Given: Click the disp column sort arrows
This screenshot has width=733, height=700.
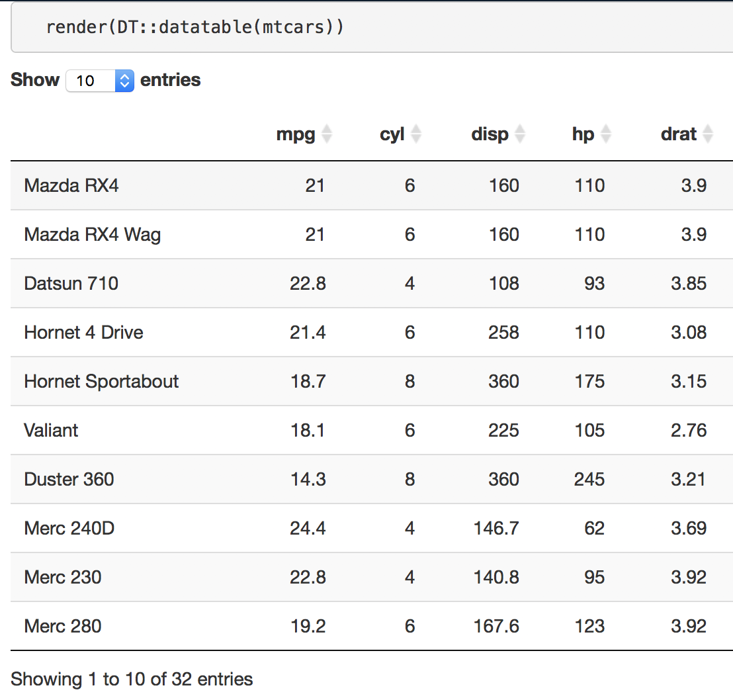Looking at the screenshot, I should [x=521, y=134].
